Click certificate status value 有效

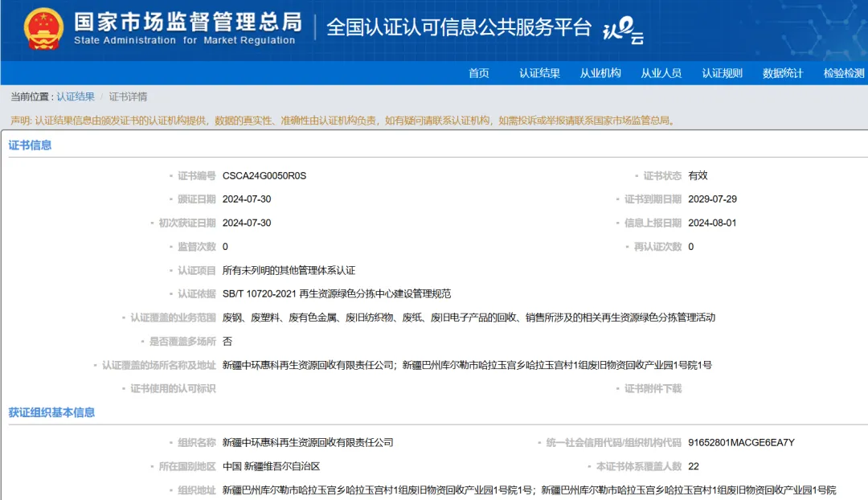pos(698,175)
